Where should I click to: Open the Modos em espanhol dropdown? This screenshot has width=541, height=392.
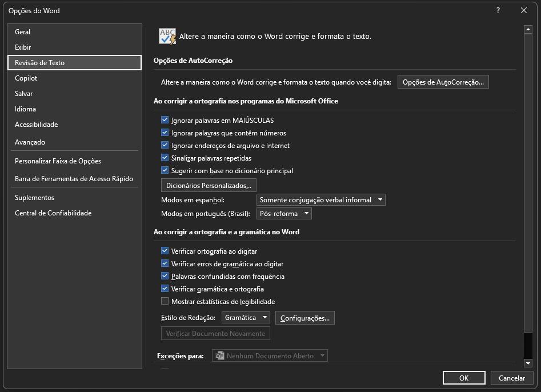[x=321, y=200]
